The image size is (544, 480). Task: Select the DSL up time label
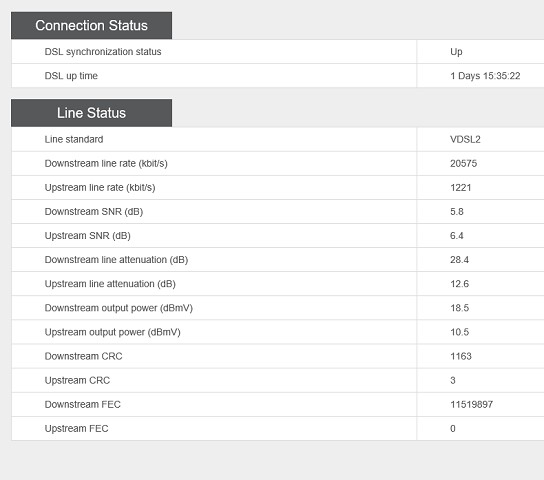pos(71,76)
